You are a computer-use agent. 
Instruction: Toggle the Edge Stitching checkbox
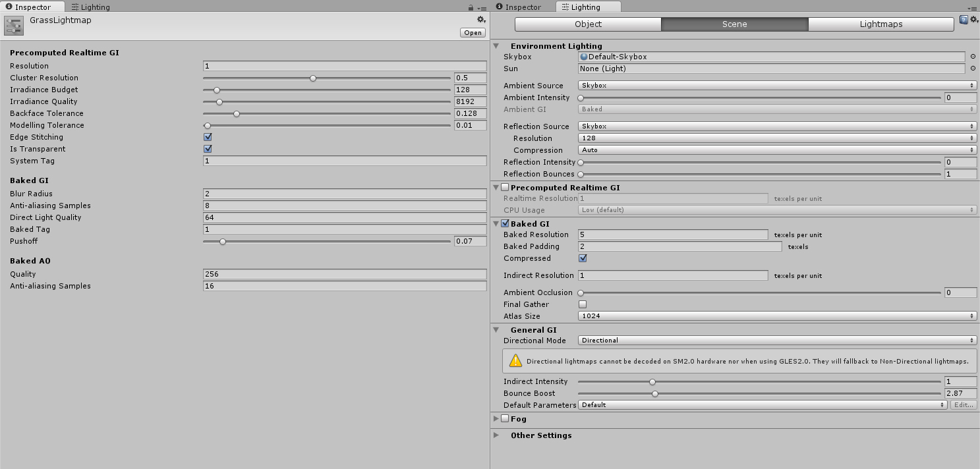[x=208, y=137]
